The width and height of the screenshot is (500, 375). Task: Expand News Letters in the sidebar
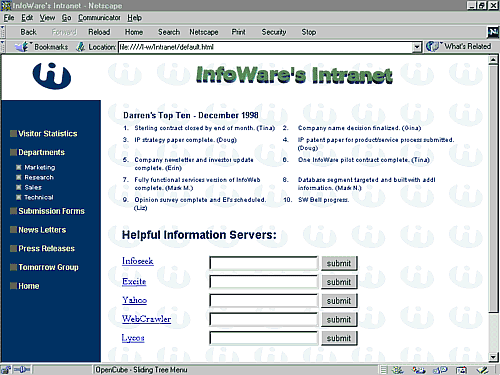click(x=42, y=230)
